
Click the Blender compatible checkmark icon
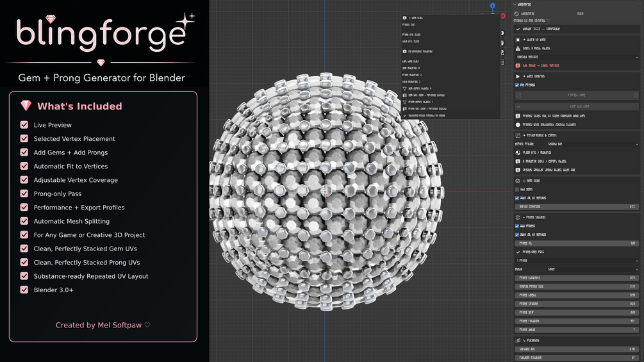pos(518,29)
